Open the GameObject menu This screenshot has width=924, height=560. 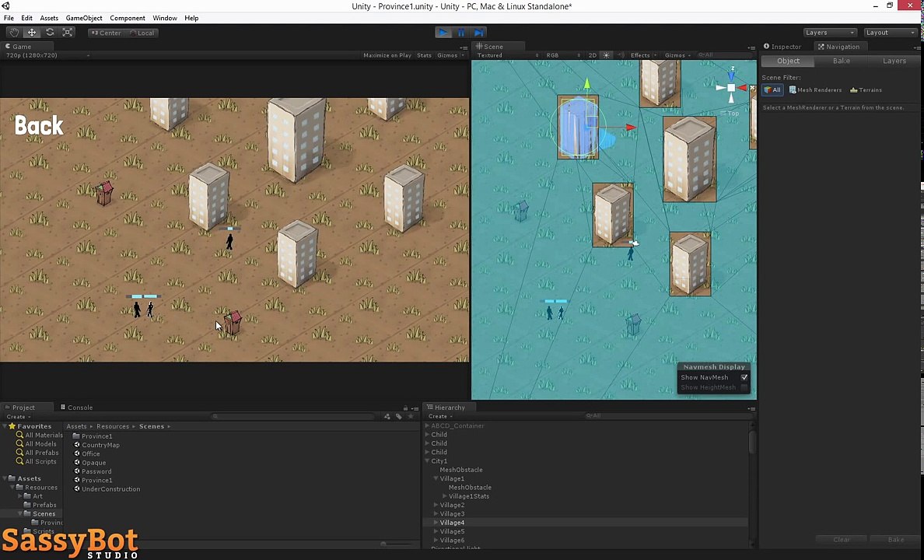click(x=84, y=18)
